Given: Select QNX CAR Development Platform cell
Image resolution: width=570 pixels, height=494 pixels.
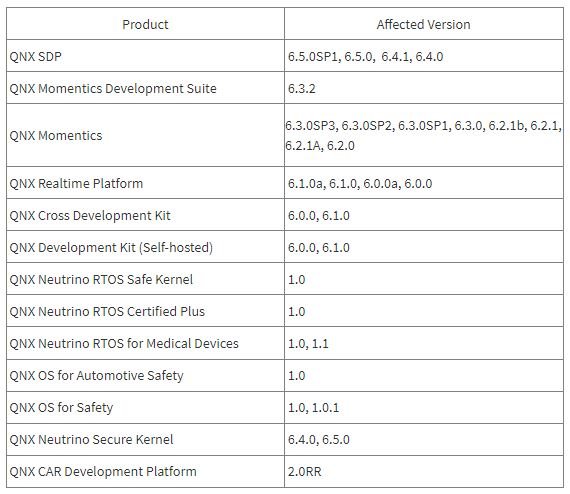Looking at the screenshot, I should [145, 471].
